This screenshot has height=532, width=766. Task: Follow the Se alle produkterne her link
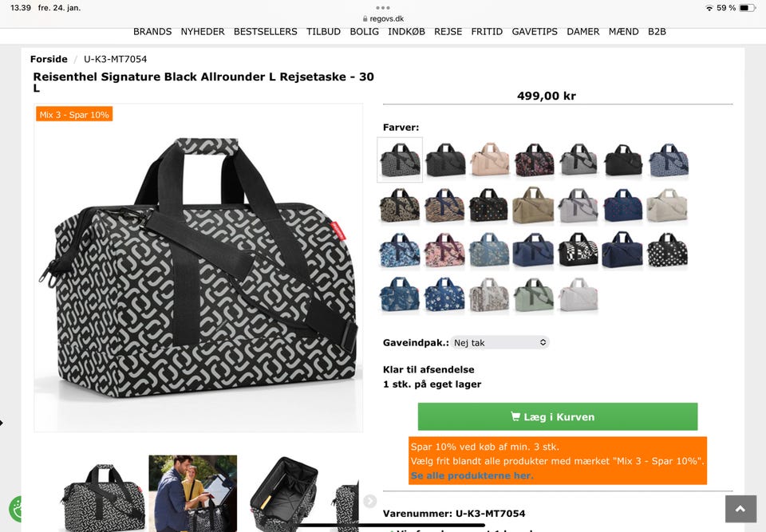click(x=472, y=475)
